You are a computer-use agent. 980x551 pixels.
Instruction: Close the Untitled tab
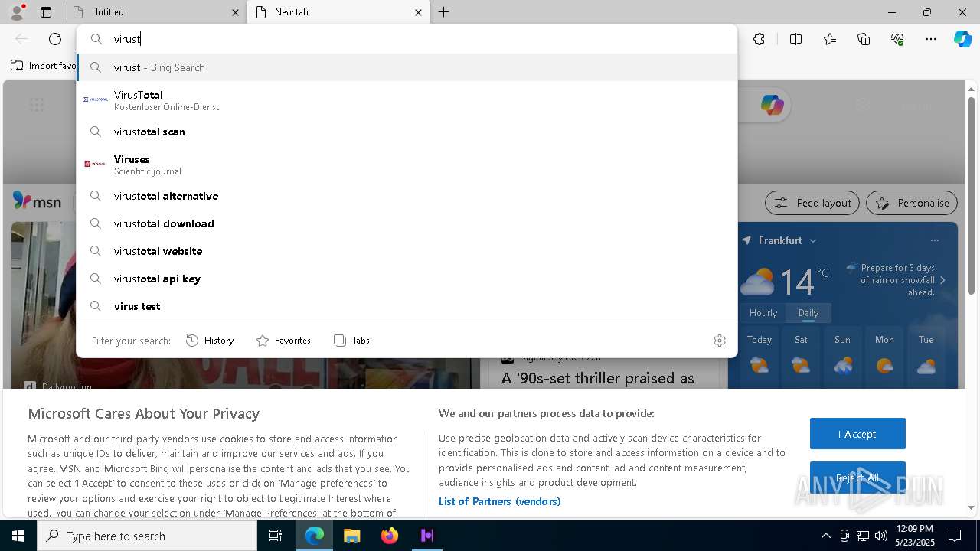click(x=235, y=12)
